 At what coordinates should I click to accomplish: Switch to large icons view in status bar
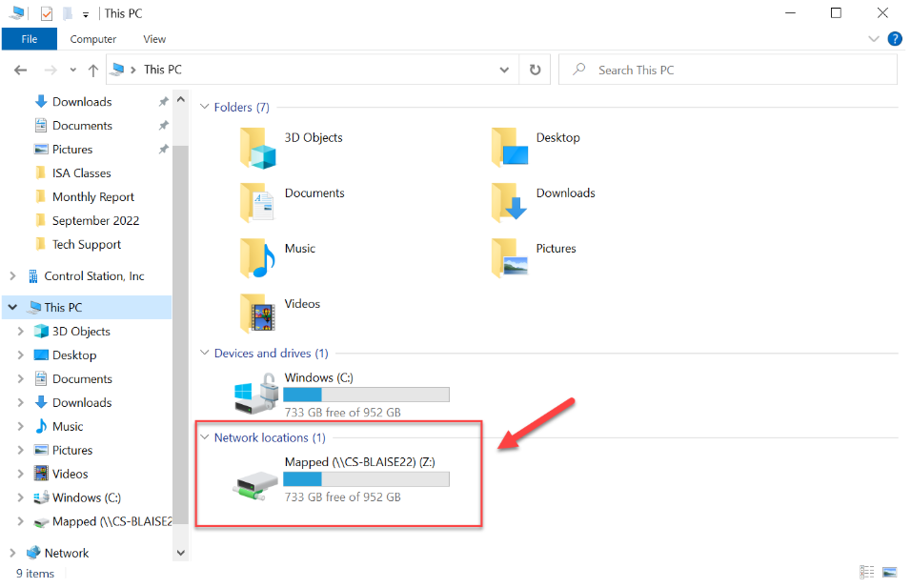[889, 573]
